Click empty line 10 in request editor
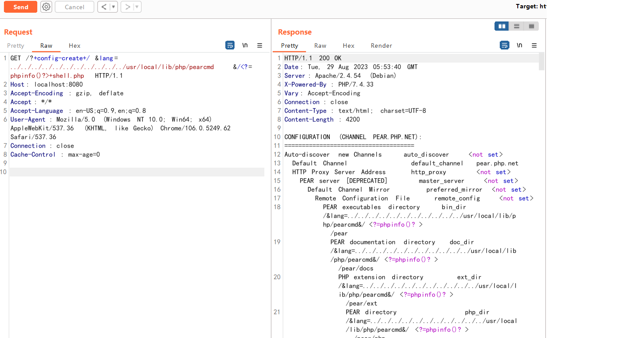 tap(137, 172)
